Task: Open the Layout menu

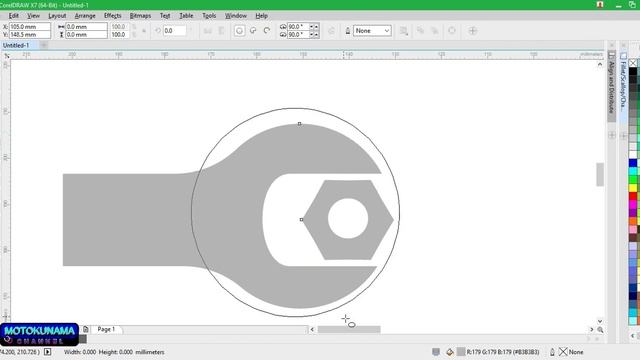Action: pyautogui.click(x=57, y=16)
